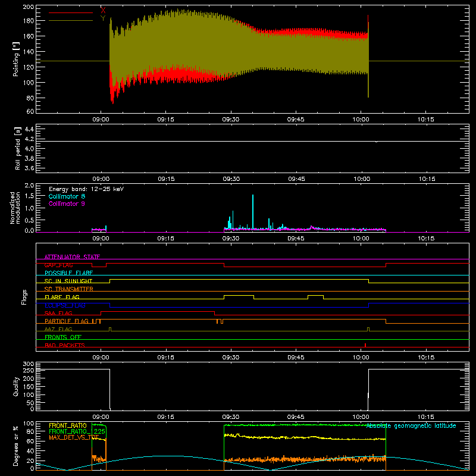Click the "Normalized modulation" axis title
The image size is (476, 476).
point(15,208)
